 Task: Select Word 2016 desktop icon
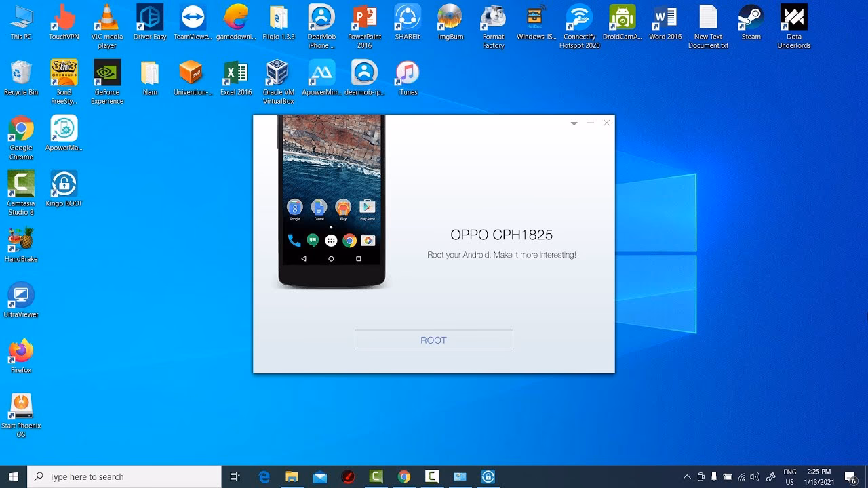tap(665, 22)
